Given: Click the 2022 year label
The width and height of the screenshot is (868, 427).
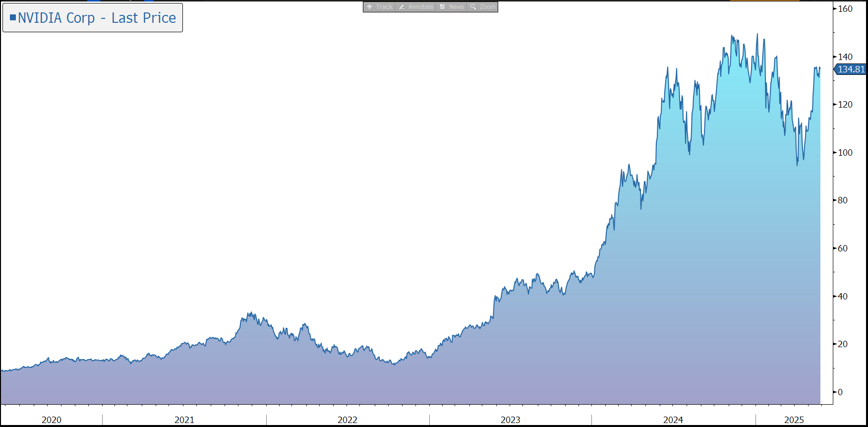Looking at the screenshot, I should point(347,420).
